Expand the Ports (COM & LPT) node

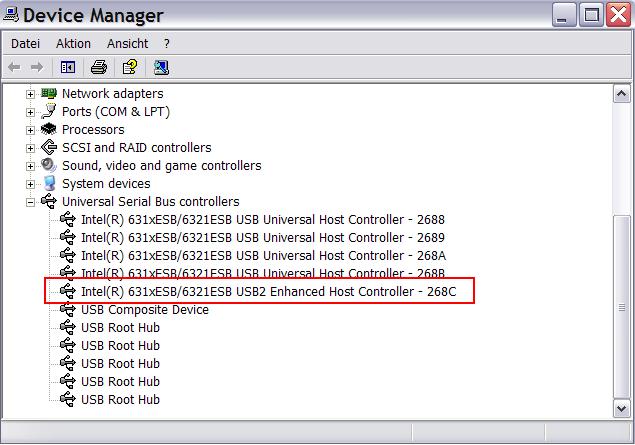tap(30, 112)
